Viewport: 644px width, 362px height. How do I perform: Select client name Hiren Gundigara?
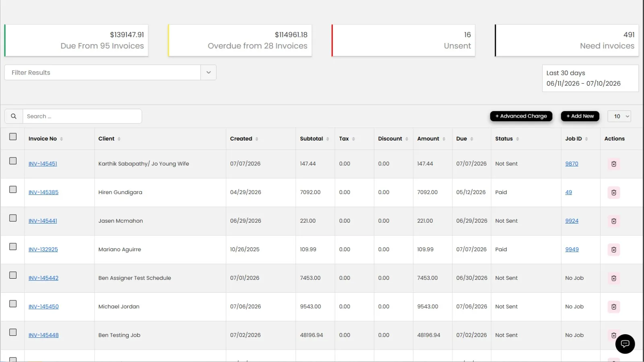pos(120,192)
